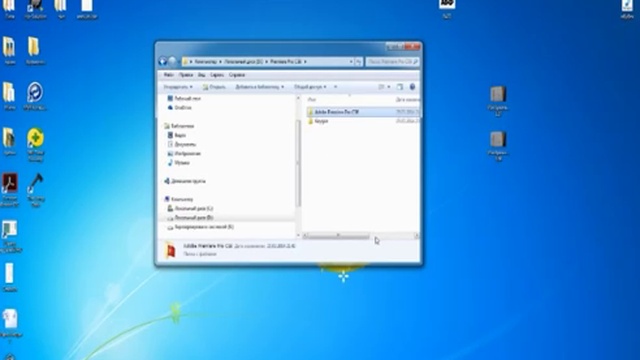This screenshot has width=640, height=360.
Task: Select Библиотеки in the navigation pane
Action: click(x=179, y=126)
